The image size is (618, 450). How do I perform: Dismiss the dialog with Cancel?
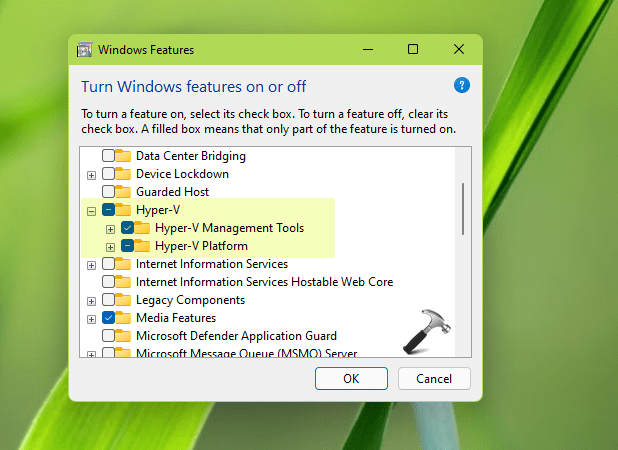(434, 379)
